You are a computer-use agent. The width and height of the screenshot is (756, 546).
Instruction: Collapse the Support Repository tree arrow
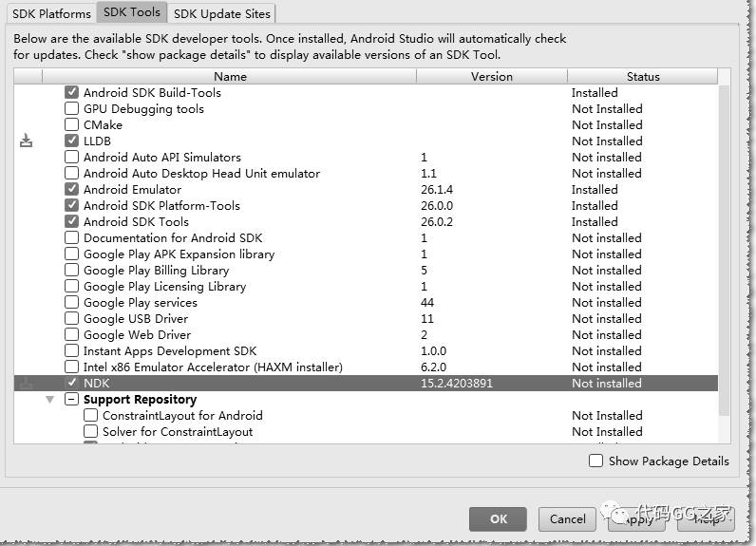pos(49,400)
